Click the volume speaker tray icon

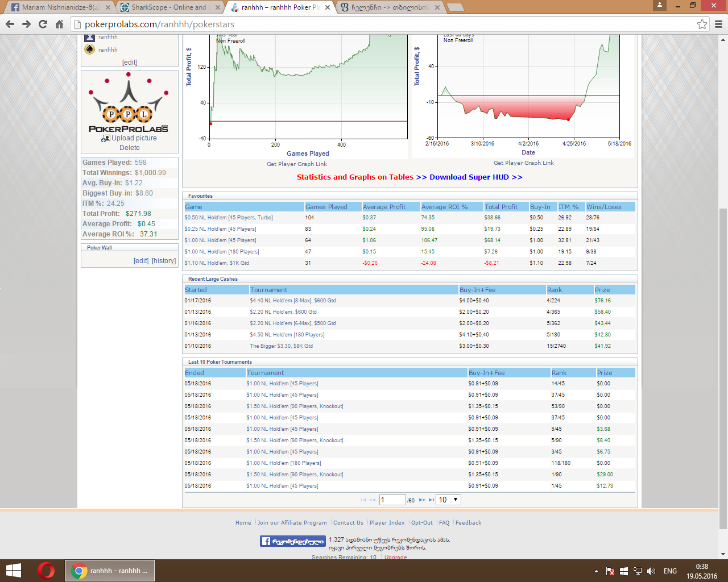(x=651, y=571)
